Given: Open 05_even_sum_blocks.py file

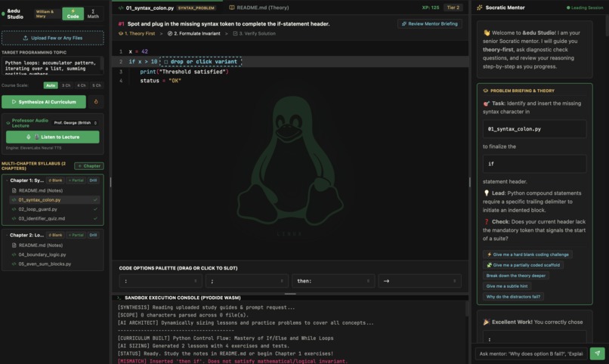Looking at the screenshot, I should (x=45, y=264).
